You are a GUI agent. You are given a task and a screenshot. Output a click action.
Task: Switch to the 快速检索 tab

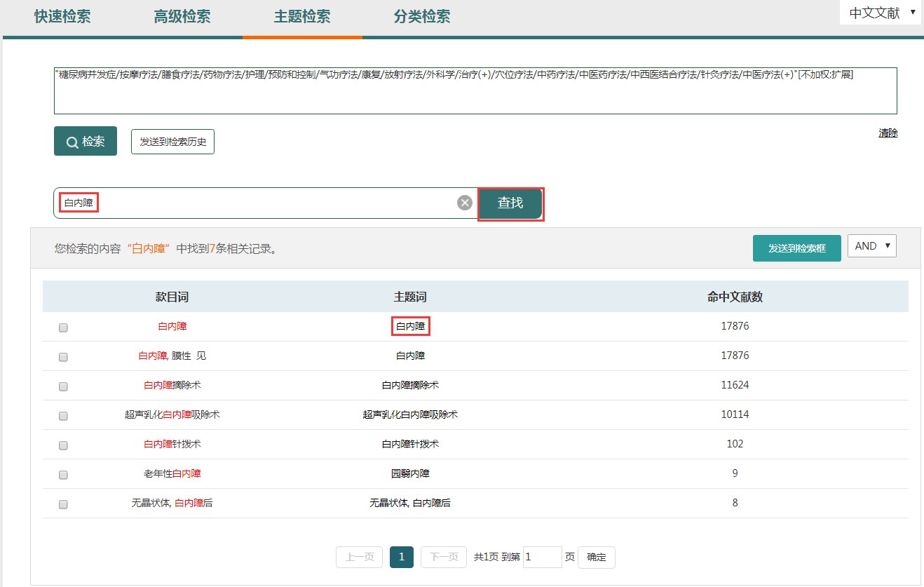point(62,17)
